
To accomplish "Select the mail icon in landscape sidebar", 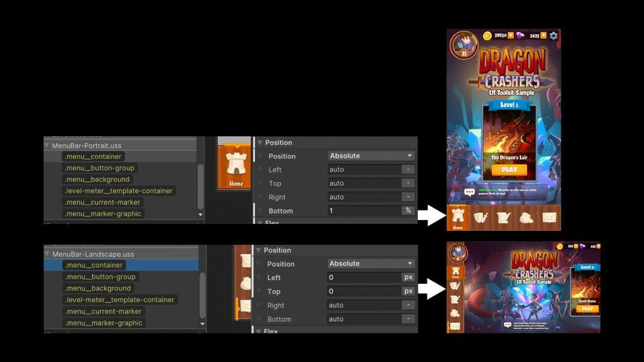I will pyautogui.click(x=455, y=327).
